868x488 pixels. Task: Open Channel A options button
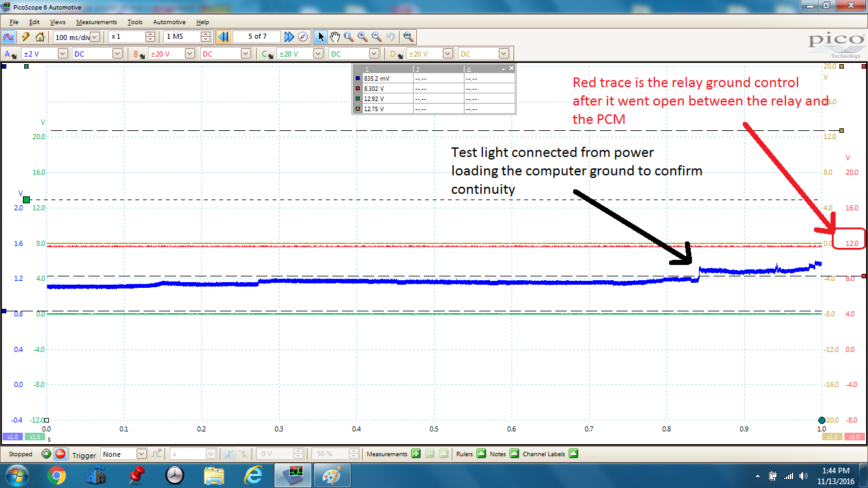11,54
